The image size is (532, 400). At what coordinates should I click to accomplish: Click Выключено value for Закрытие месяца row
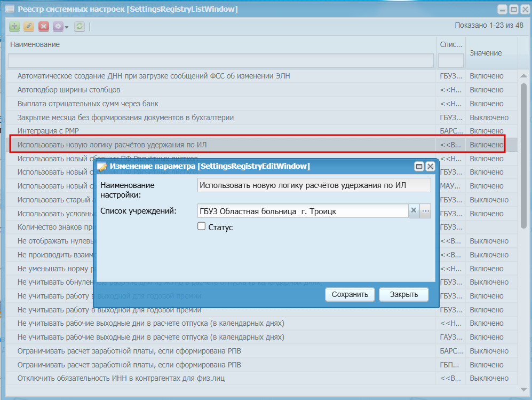pos(489,117)
